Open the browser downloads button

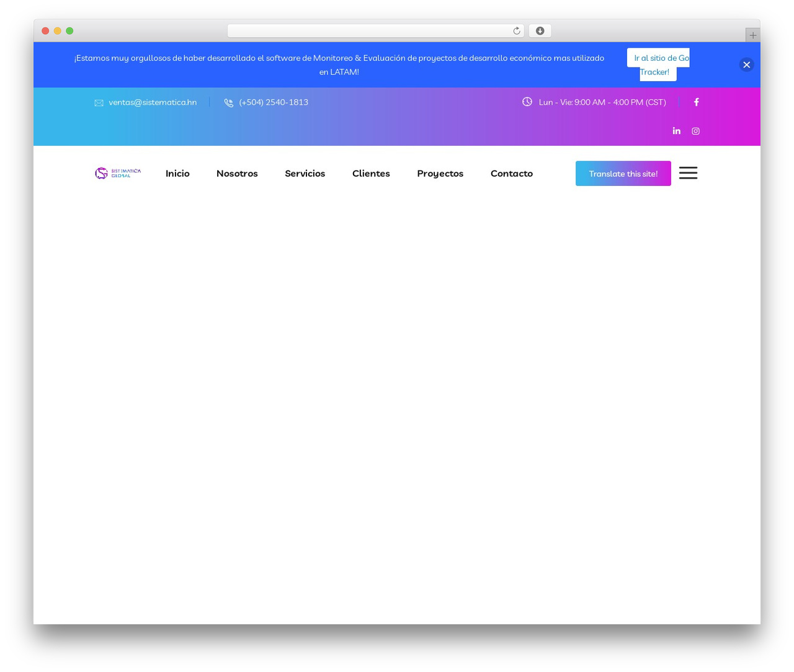[x=540, y=31]
